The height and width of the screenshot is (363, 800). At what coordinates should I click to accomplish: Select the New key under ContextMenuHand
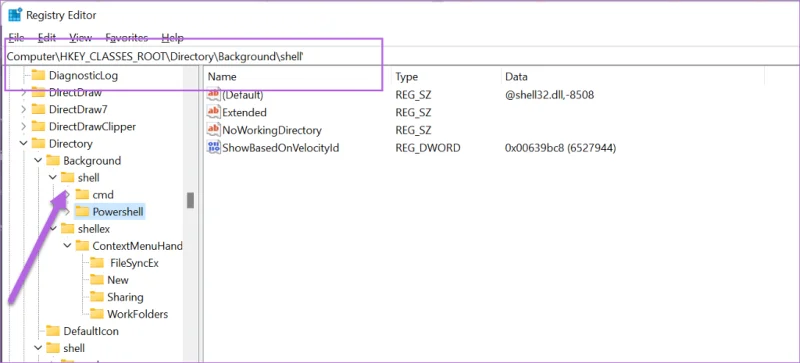118,280
